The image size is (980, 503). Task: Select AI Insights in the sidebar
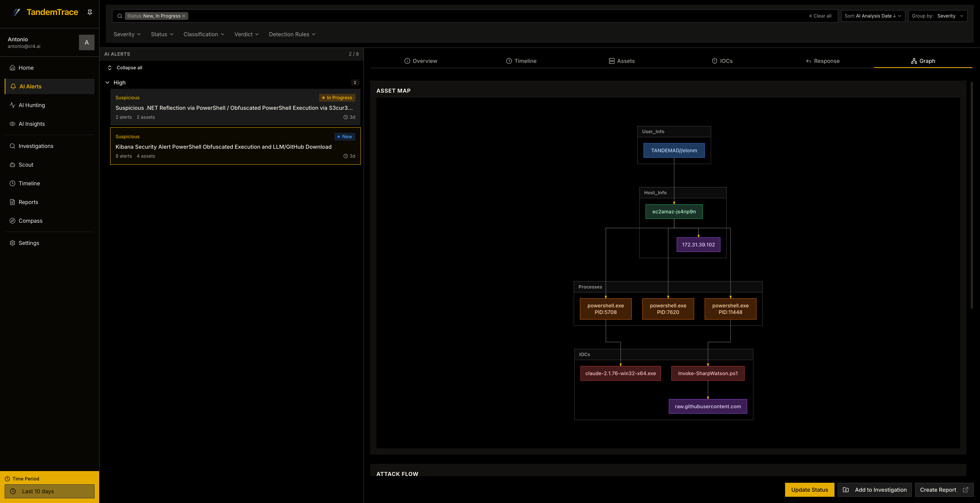[x=32, y=124]
